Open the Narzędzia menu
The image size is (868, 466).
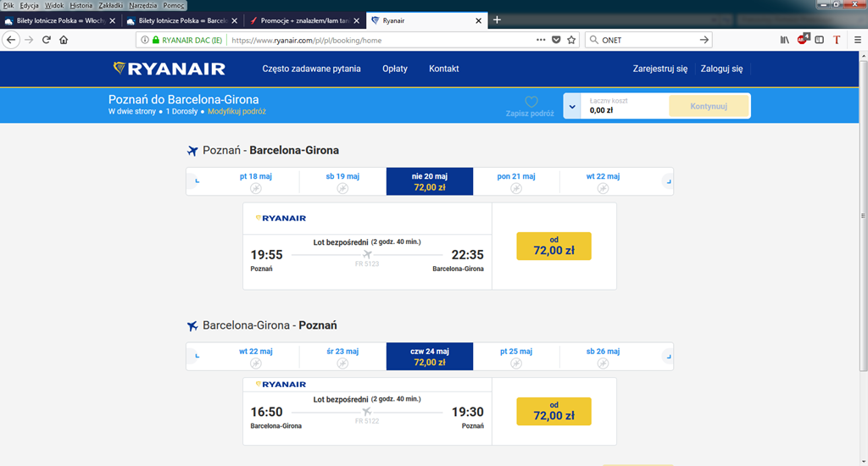coord(142,6)
